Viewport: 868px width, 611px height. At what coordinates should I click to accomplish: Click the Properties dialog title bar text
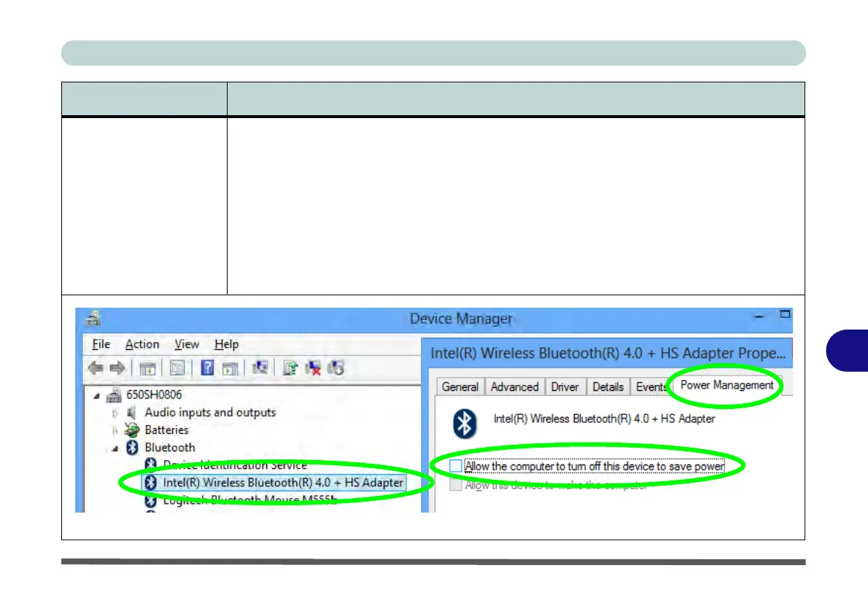[608, 353]
